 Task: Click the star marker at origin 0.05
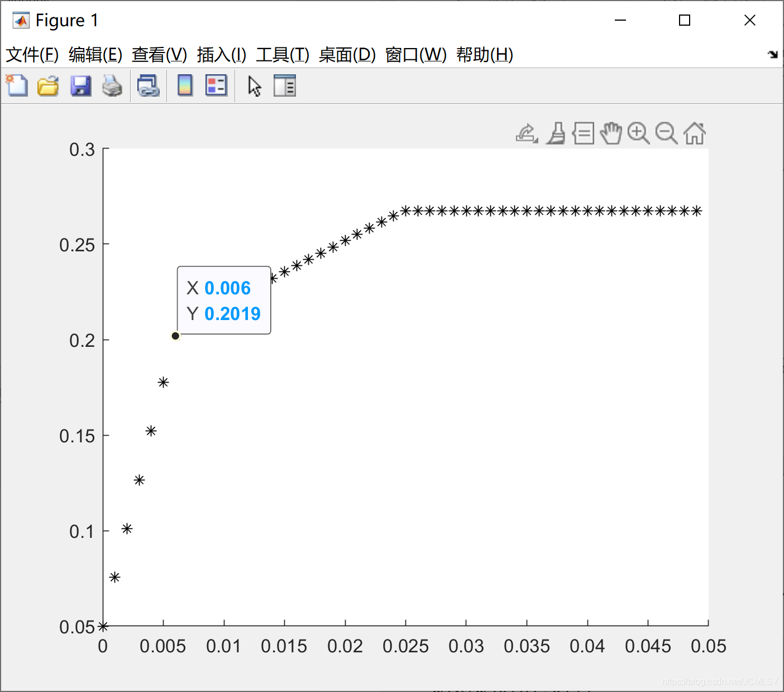tap(103, 627)
